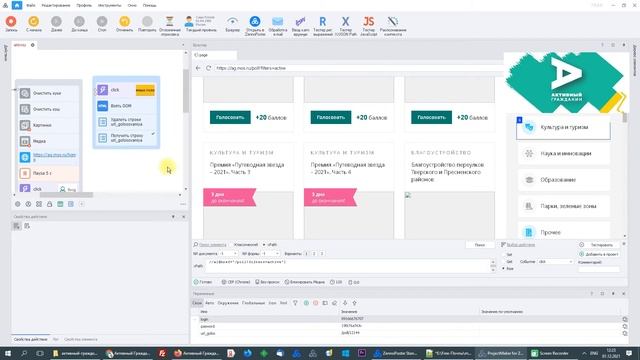Click the lock icon below project canvas
The width and height of the screenshot is (640, 360).
[49, 204]
